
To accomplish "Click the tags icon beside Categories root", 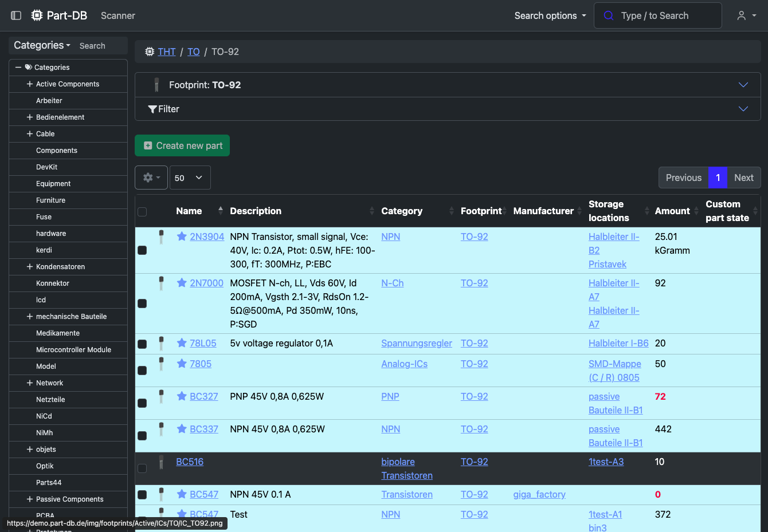I will pos(29,67).
